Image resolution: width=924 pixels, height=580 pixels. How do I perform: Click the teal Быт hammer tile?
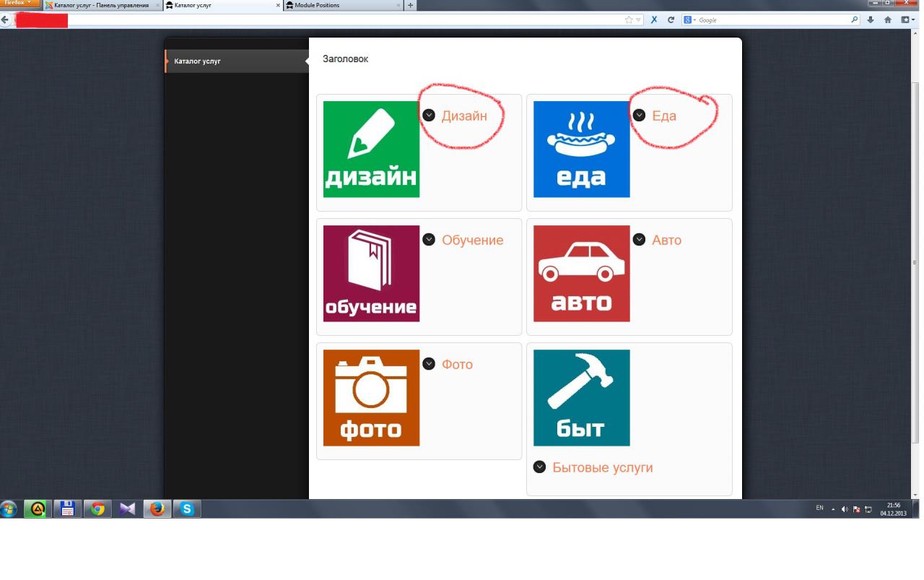581,397
